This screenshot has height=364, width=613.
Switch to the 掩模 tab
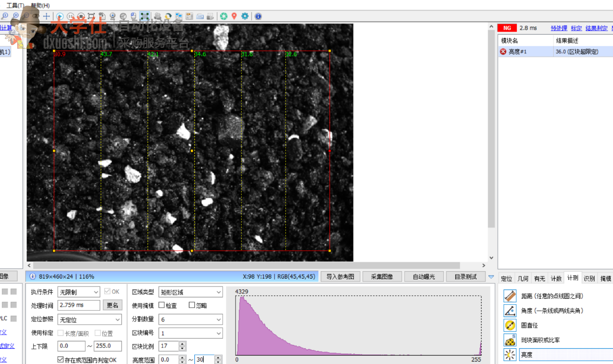[x=606, y=279]
